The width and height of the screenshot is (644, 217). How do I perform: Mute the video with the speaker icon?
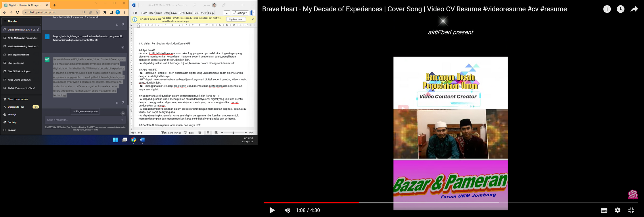[287, 210]
